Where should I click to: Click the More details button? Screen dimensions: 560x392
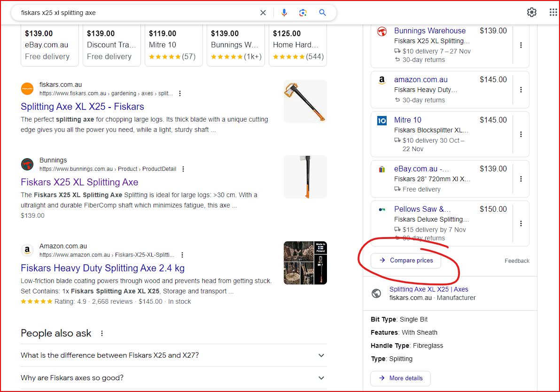pyautogui.click(x=400, y=378)
